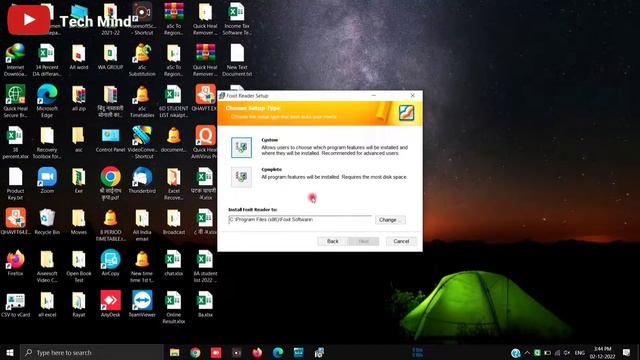
Task: Open the Windows Start menu
Action: [10, 352]
